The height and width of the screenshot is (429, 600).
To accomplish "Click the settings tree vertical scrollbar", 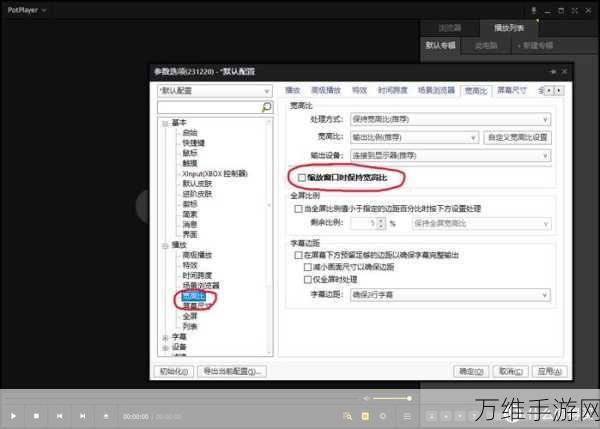I will [269, 237].
